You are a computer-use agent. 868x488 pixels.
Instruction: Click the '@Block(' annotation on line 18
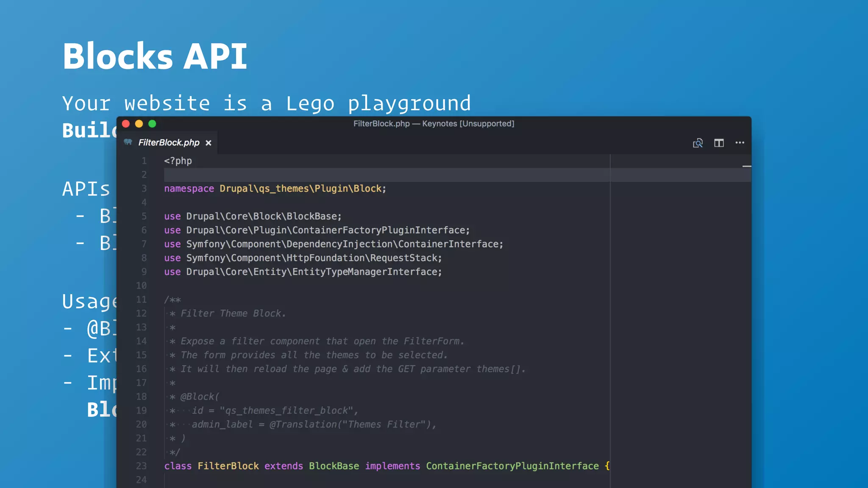coord(200,397)
